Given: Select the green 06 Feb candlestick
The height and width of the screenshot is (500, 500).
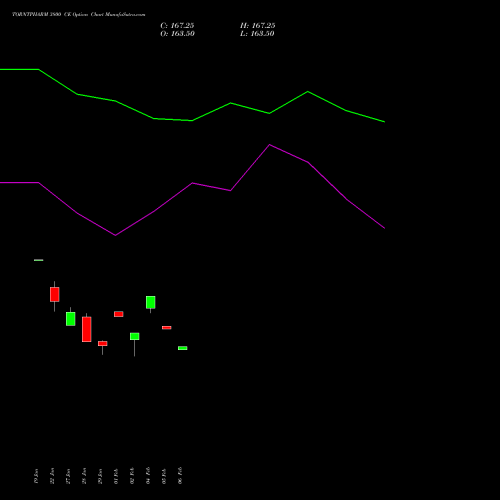Looking at the screenshot, I should [x=183, y=348].
